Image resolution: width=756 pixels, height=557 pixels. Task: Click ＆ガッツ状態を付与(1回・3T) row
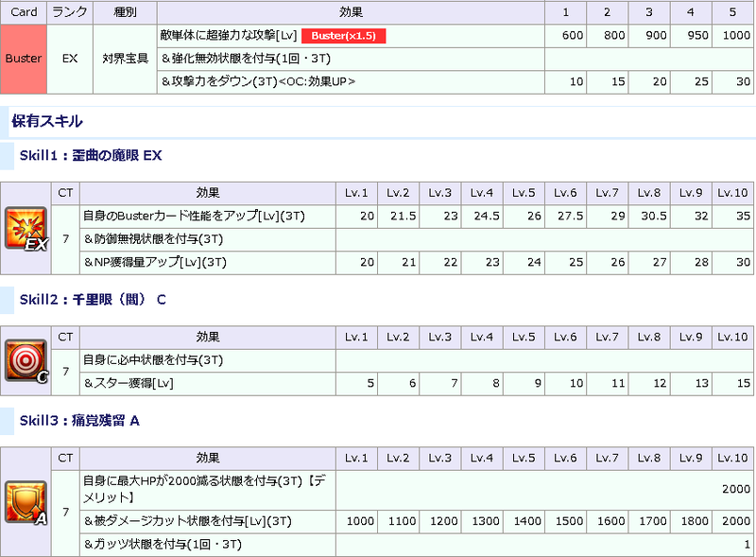tap(208, 545)
